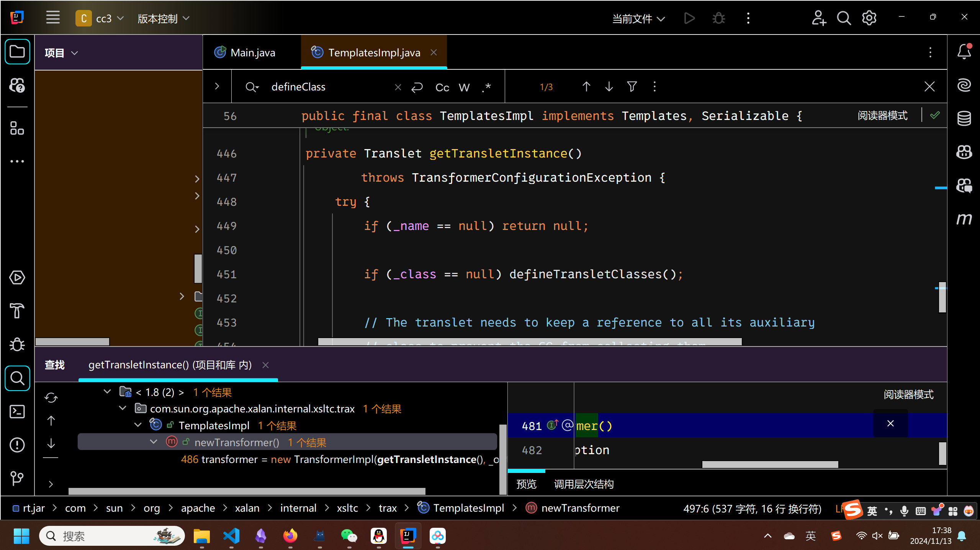
Task: Collapse the newTransformer() results node
Action: (154, 442)
